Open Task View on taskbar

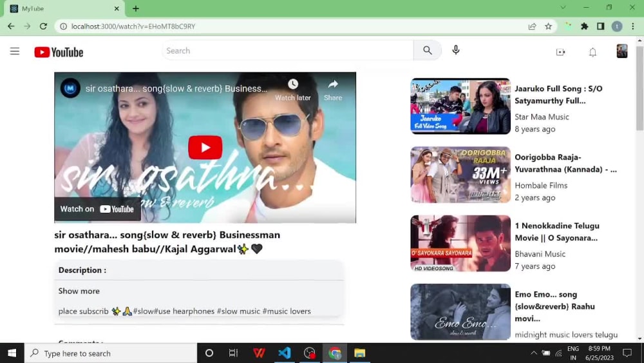(x=233, y=353)
